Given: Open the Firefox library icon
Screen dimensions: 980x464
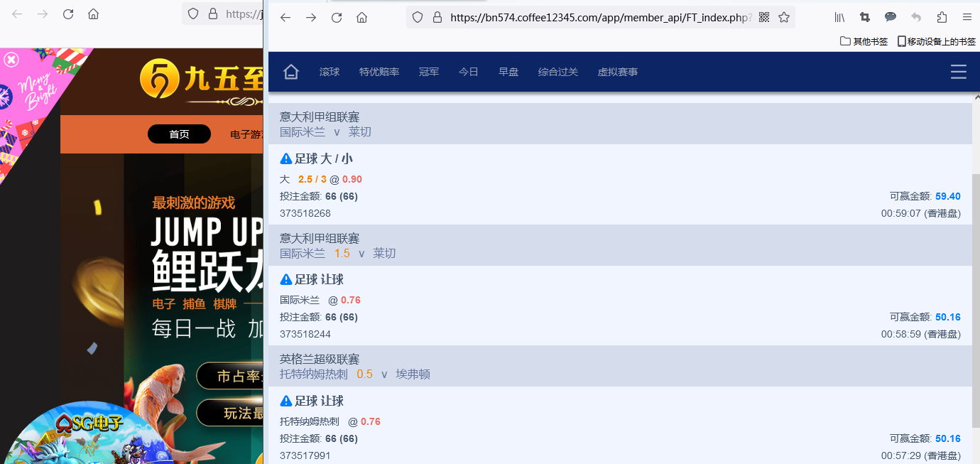Looking at the screenshot, I should point(839,17).
